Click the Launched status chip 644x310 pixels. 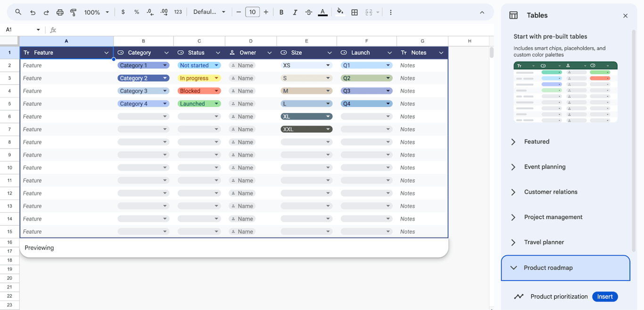tap(199, 104)
